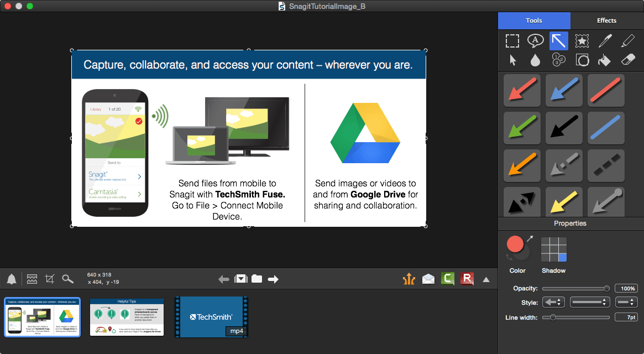Image resolution: width=644 pixels, height=354 pixels.
Task: Click the Line width slider handle
Action: click(x=553, y=317)
